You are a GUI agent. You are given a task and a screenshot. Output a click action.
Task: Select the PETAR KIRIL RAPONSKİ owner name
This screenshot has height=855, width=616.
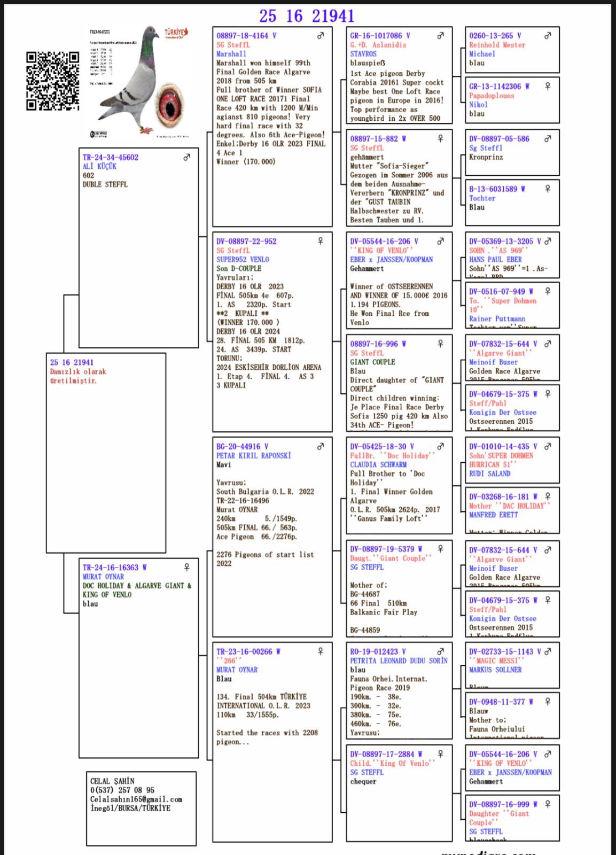coord(254,456)
